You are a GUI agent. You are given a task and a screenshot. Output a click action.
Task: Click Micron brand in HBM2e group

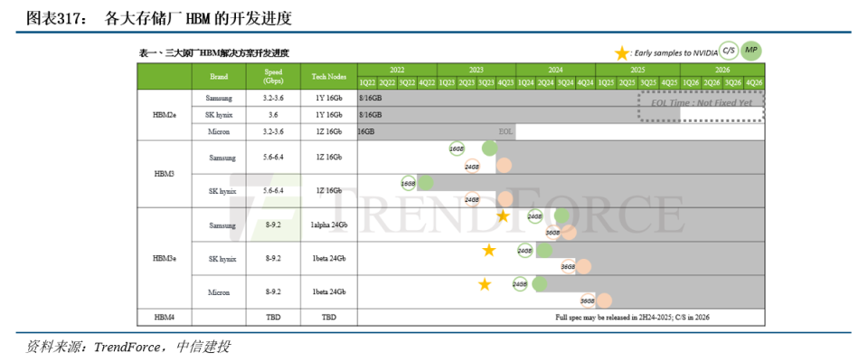click(x=219, y=132)
